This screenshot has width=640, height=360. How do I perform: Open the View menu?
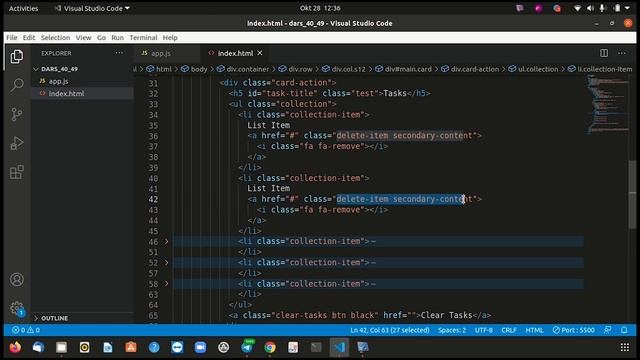[x=83, y=38]
